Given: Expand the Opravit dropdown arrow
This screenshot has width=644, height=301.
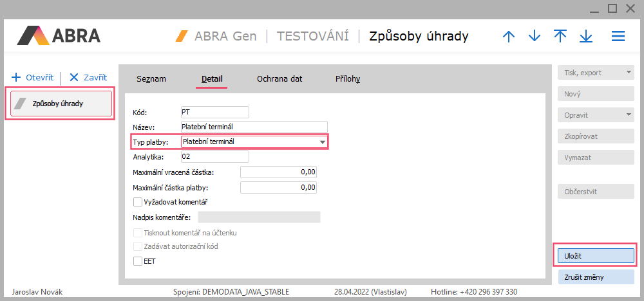Looking at the screenshot, I should 629,116.
